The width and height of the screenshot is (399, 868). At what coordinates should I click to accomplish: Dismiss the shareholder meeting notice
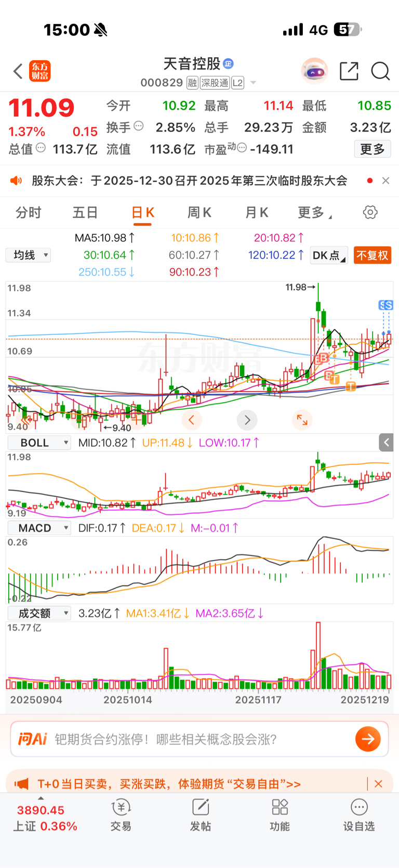coord(385,180)
